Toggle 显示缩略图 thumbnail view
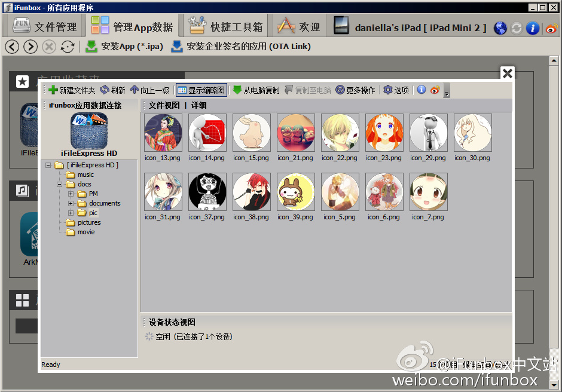 click(x=201, y=90)
